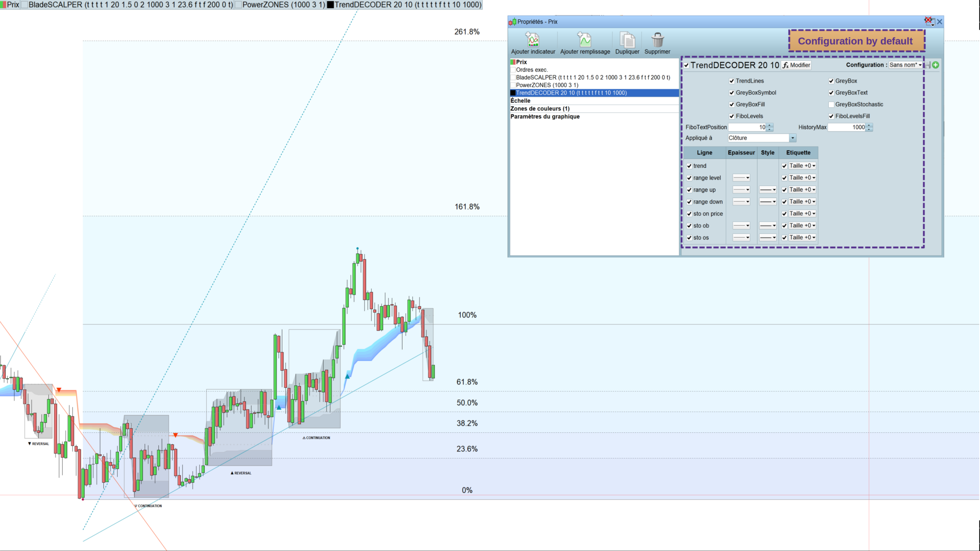Click the FiboTextPosition value field
Image resolution: width=980 pixels, height=551 pixels.
click(747, 127)
